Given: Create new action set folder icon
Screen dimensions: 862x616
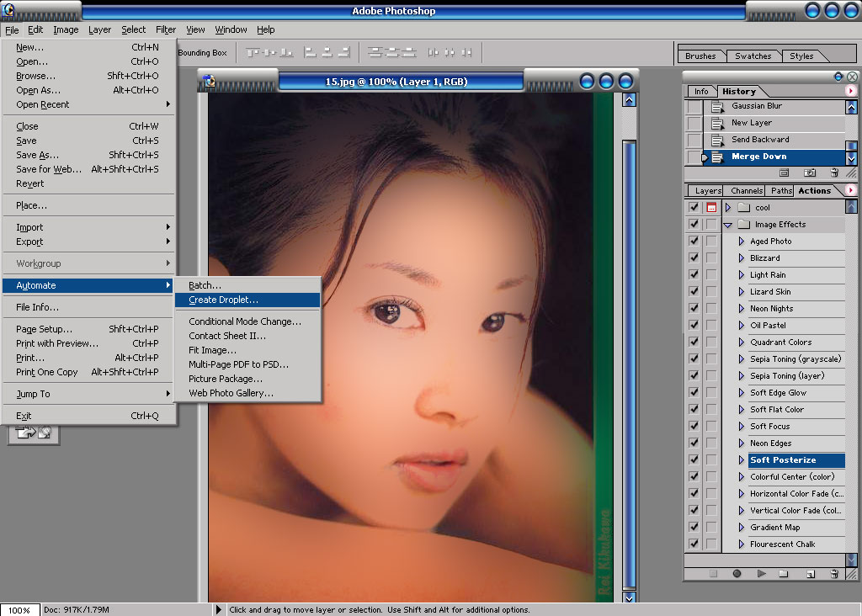Looking at the screenshot, I should pyautogui.click(x=784, y=574).
